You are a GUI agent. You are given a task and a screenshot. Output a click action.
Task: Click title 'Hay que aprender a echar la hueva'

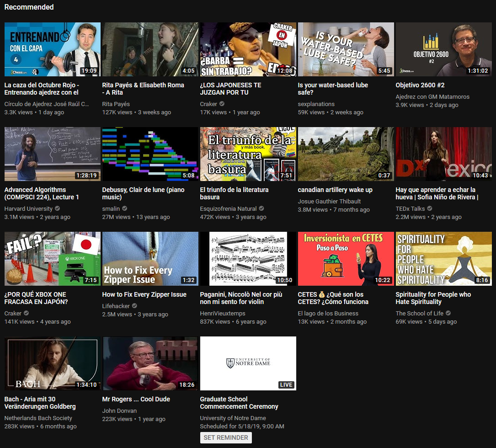(437, 193)
